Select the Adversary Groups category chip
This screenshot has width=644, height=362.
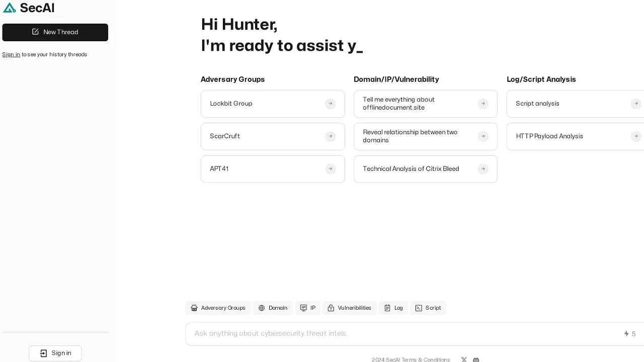click(218, 308)
